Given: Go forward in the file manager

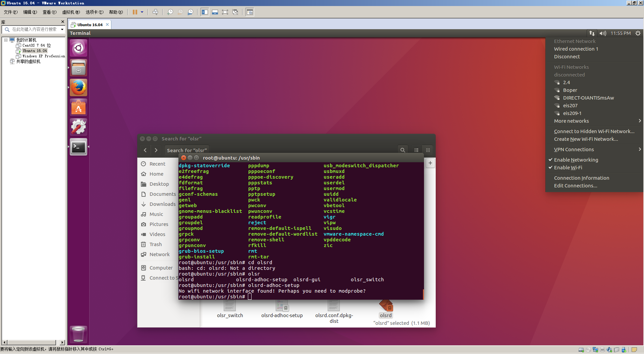Looking at the screenshot, I should 156,150.
